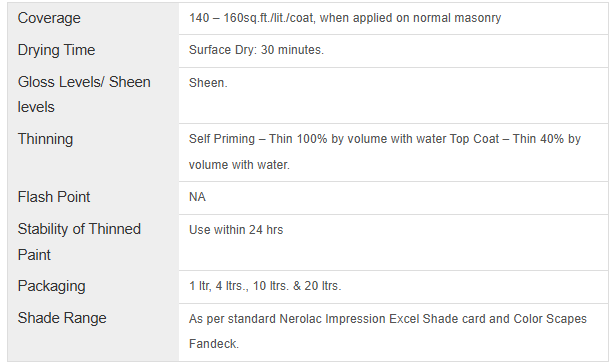Click the Coverage row label
613x364 pixels.
pyautogui.click(x=49, y=18)
